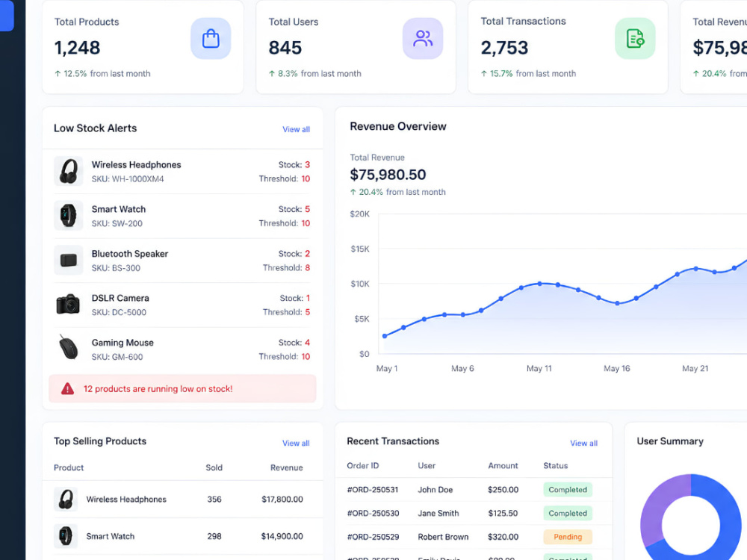The image size is (747, 560).
Task: Click the Status column header
Action: pyautogui.click(x=556, y=466)
